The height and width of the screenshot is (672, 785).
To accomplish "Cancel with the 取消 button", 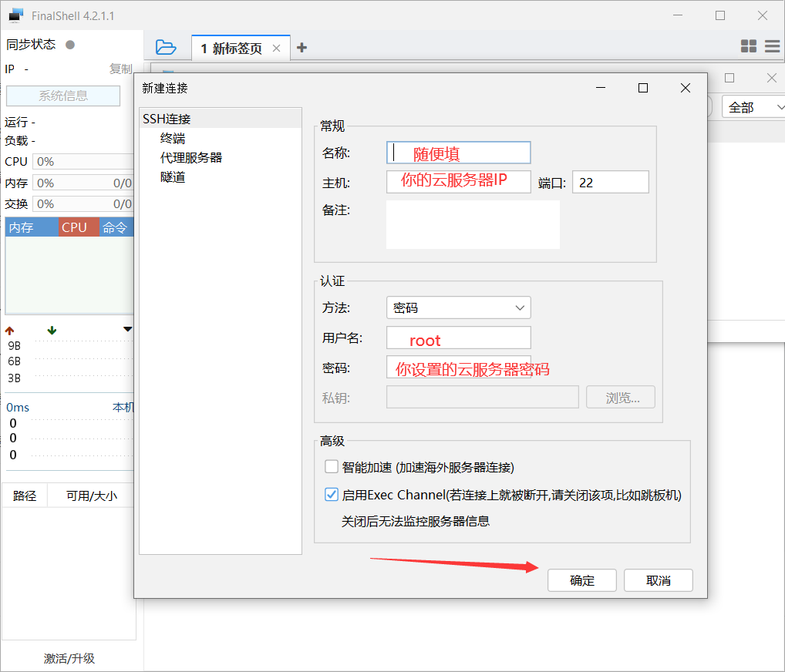I will click(x=659, y=580).
